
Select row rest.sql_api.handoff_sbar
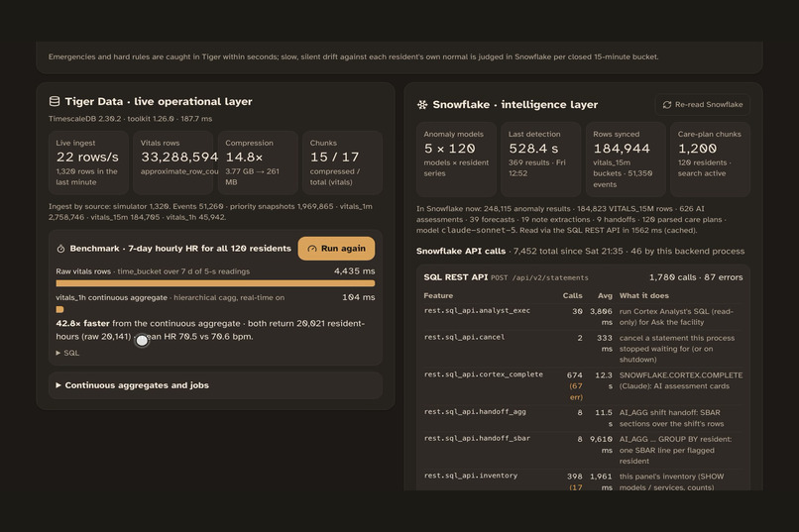click(x=583, y=450)
